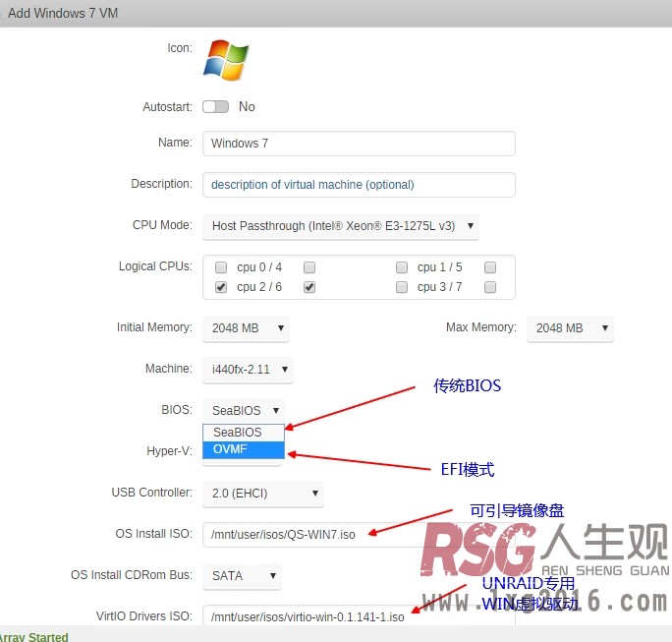Click the Name field containing Windows 7
The width and height of the screenshot is (672, 642).
point(359,144)
